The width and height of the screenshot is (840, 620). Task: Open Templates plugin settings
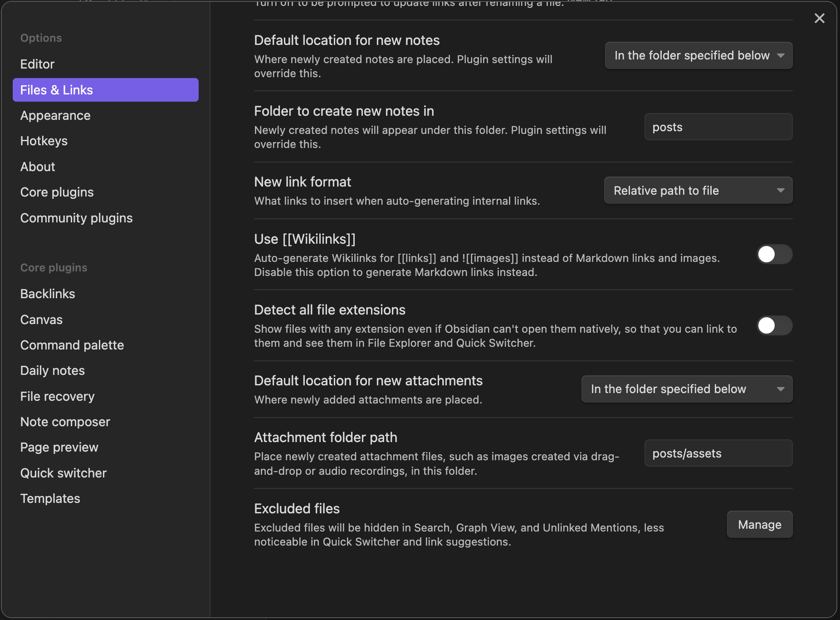click(x=50, y=498)
